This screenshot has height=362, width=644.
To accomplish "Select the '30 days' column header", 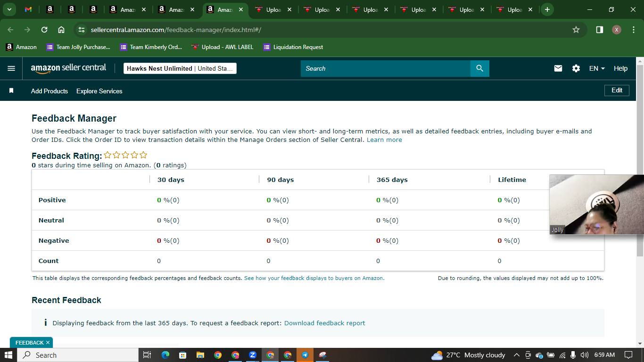I will (171, 180).
